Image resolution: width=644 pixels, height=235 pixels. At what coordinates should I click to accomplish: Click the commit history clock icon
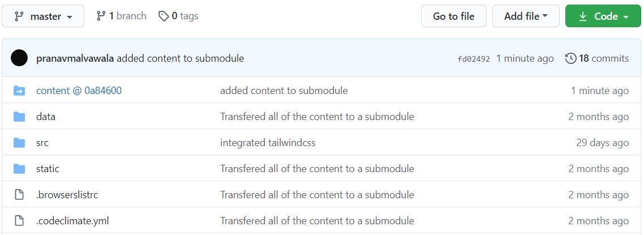click(x=570, y=58)
